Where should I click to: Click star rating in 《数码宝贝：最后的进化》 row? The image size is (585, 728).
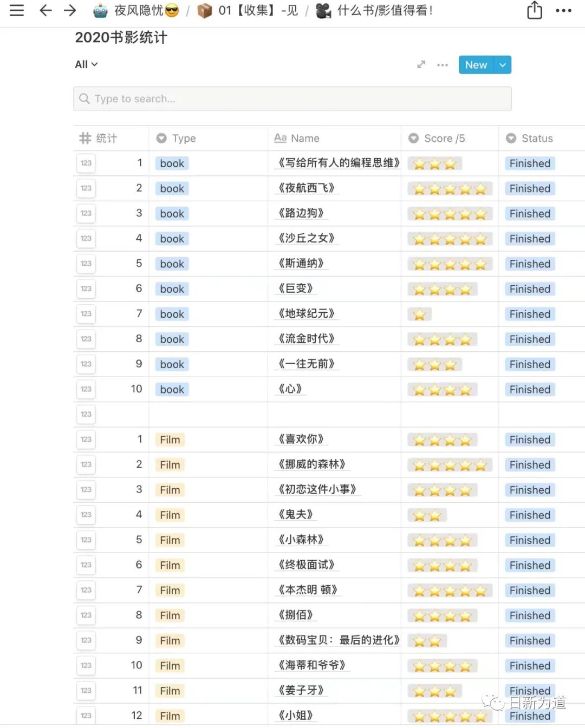[x=427, y=641]
